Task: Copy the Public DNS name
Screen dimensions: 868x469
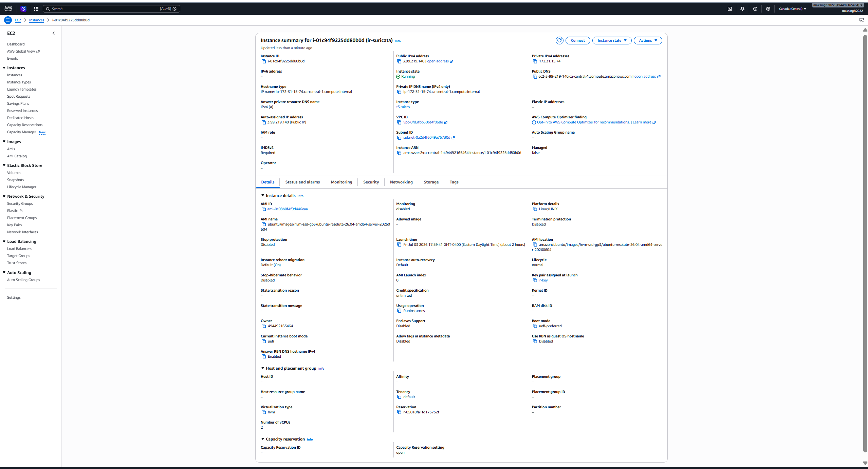Action: [x=535, y=77]
